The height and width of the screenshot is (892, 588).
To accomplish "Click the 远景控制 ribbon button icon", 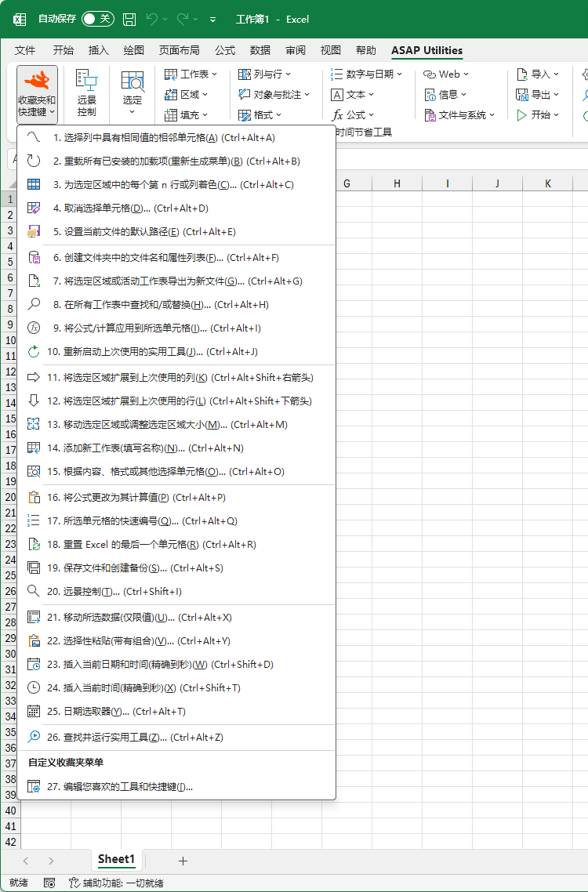I will pos(86,81).
